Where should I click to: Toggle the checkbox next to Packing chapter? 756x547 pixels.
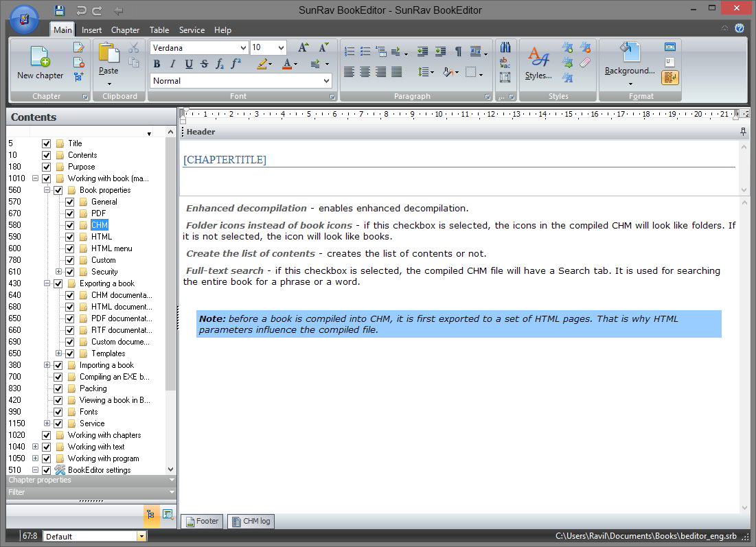tap(58, 388)
